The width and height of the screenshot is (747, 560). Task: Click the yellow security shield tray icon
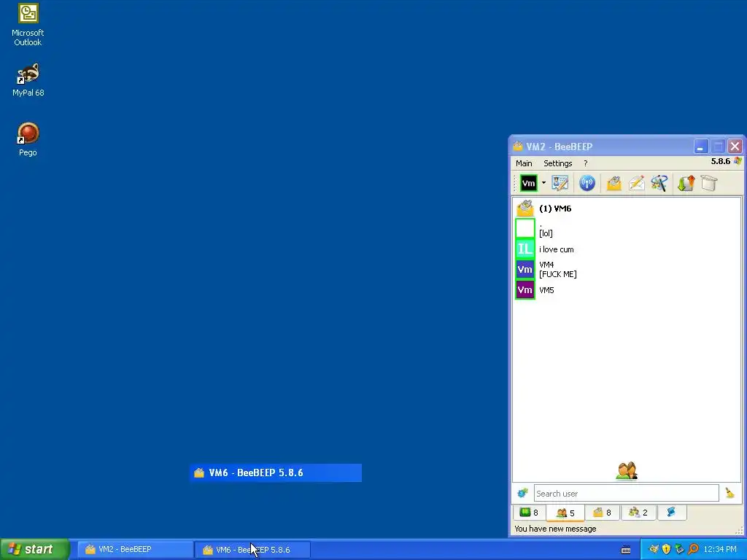click(667, 550)
